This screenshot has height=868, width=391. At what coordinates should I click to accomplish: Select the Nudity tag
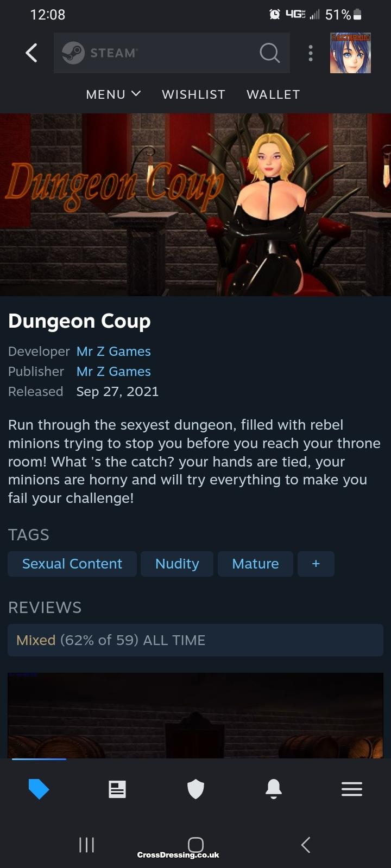click(x=177, y=564)
